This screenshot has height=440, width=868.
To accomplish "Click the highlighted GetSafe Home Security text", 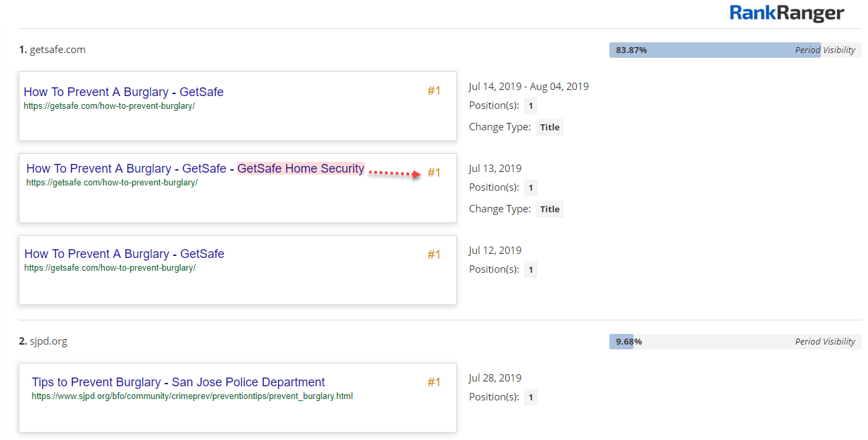I will [x=300, y=169].
